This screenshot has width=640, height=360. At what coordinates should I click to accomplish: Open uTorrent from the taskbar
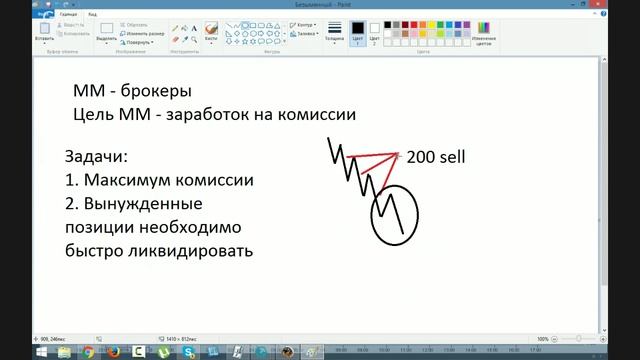pyautogui.click(x=163, y=352)
